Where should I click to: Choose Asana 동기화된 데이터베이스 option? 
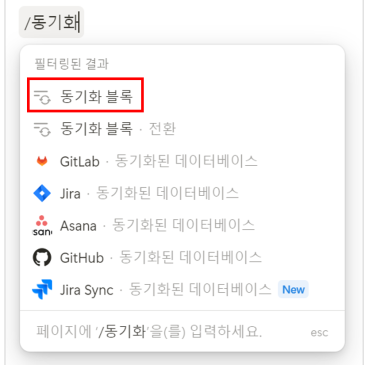(x=182, y=226)
